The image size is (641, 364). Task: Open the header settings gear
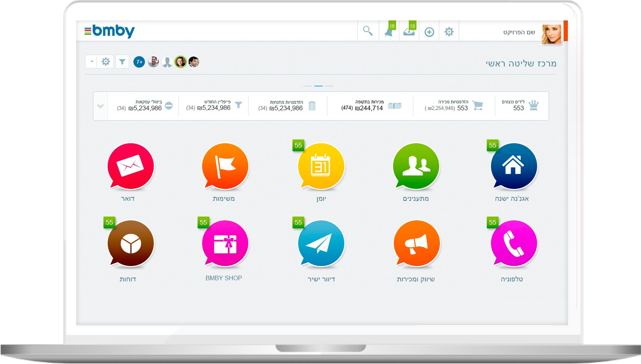[449, 32]
